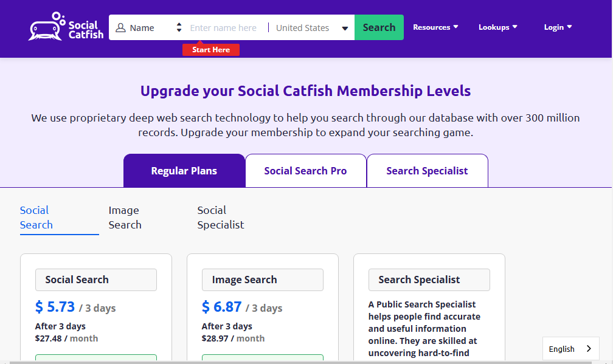613x364 pixels.
Task: Click the horizontal scrollbar at bottom
Action: 300,362
